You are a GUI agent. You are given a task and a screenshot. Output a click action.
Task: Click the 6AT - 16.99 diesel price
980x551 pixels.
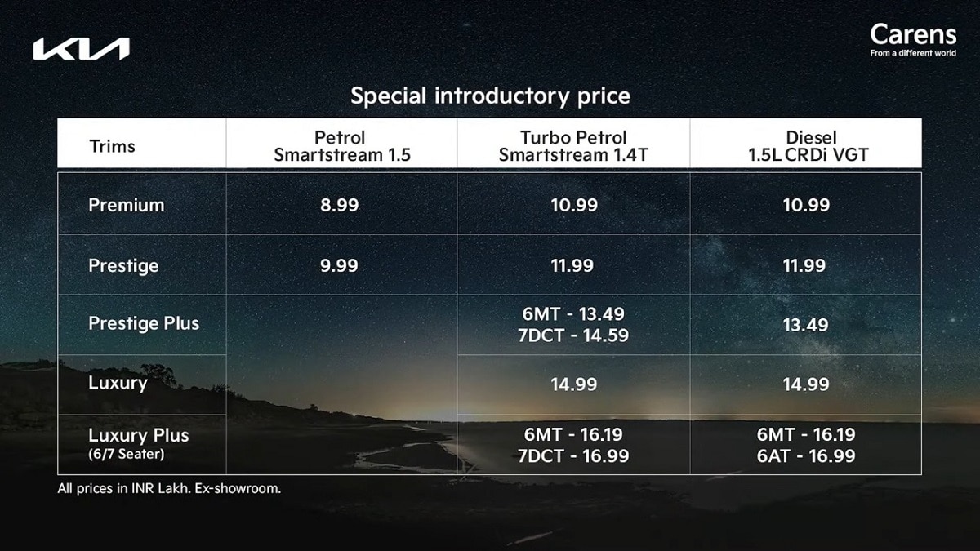(805, 455)
